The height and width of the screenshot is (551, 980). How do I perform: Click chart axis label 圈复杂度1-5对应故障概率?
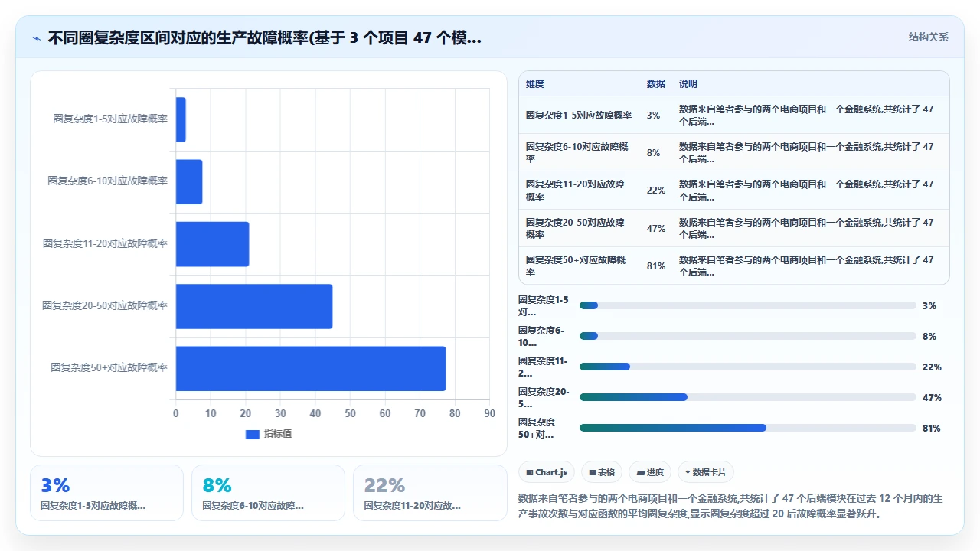click(110, 119)
